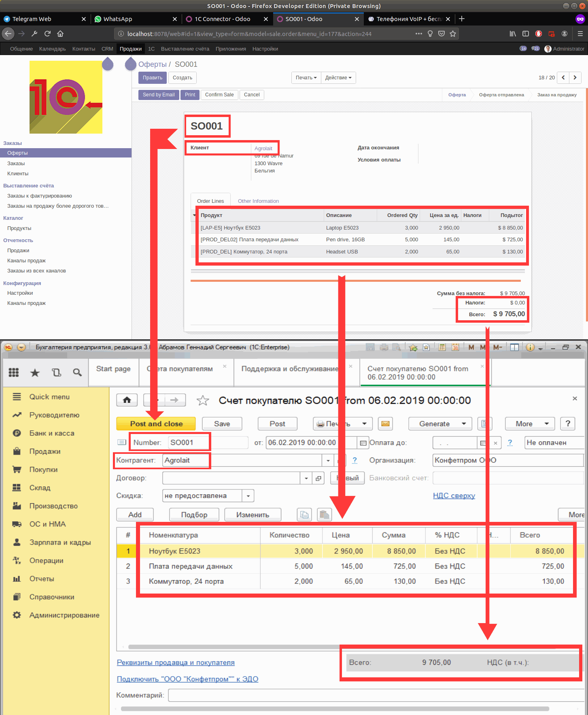
Task: Open the 1C calculator icon in title bar
Action: click(442, 347)
